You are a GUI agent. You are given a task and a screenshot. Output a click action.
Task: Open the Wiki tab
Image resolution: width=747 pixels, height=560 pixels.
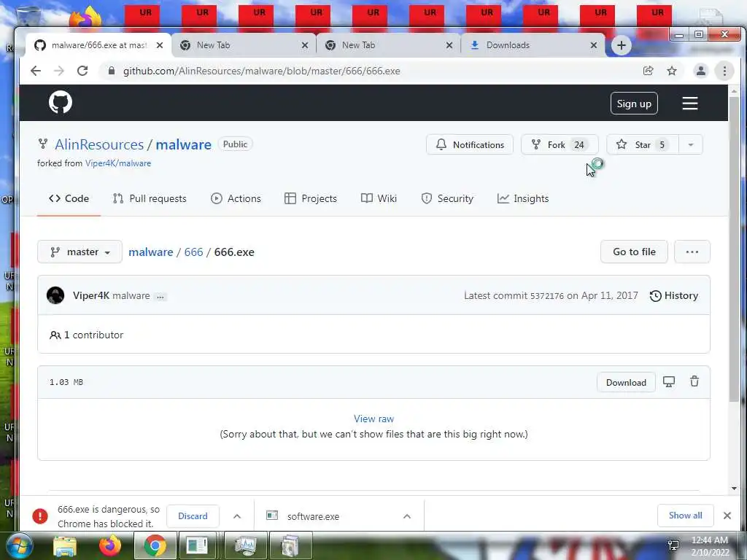click(379, 198)
